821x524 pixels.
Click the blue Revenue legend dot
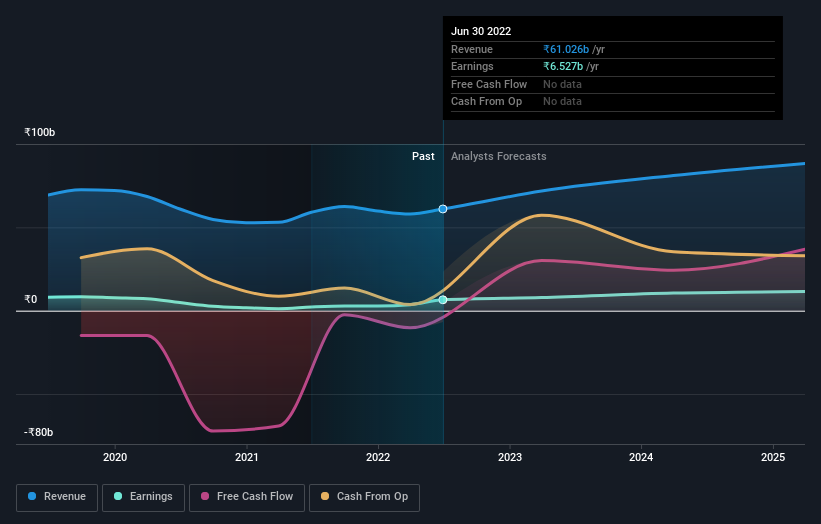(32, 496)
